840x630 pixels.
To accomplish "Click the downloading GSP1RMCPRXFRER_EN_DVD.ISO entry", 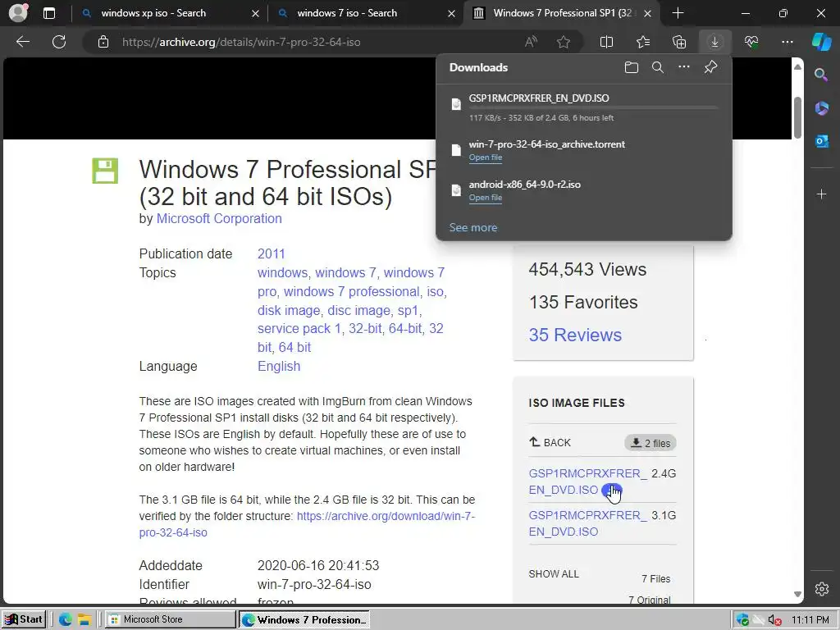I will [x=584, y=107].
